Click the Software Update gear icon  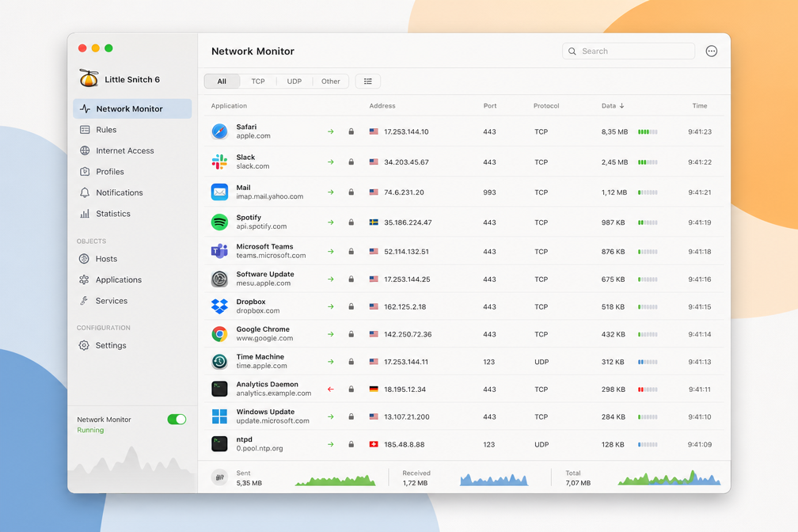219,279
